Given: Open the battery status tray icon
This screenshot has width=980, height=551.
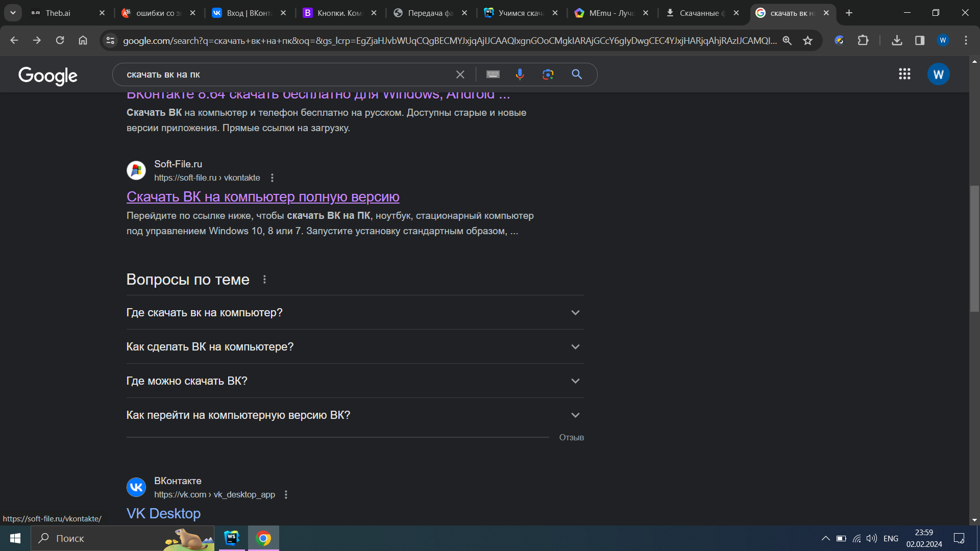Looking at the screenshot, I should click(841, 538).
